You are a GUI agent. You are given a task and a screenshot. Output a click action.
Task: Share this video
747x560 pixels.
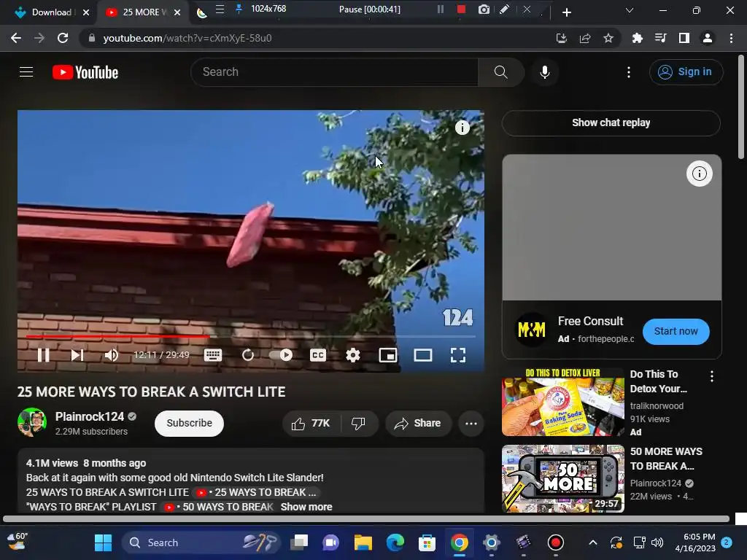[x=418, y=424]
